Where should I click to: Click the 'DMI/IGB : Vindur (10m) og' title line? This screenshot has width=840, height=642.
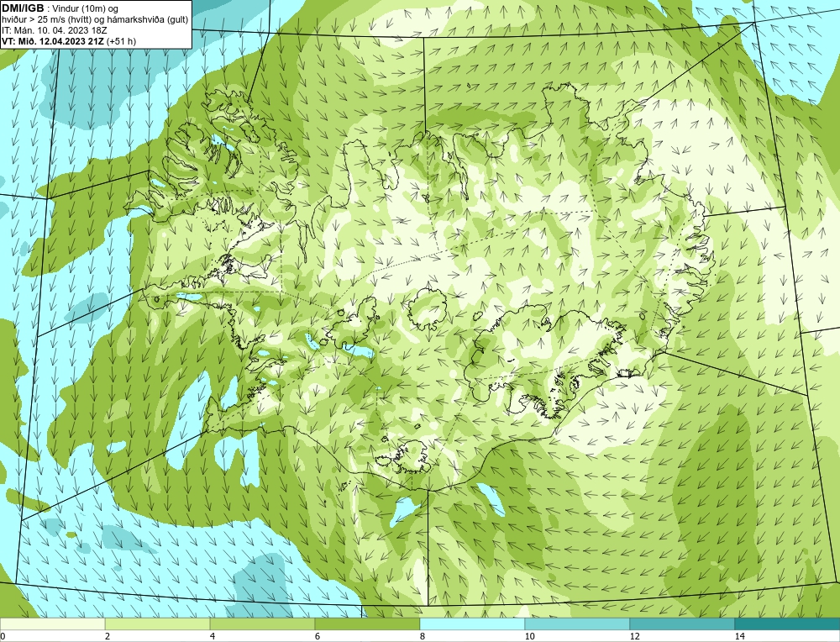60,8
